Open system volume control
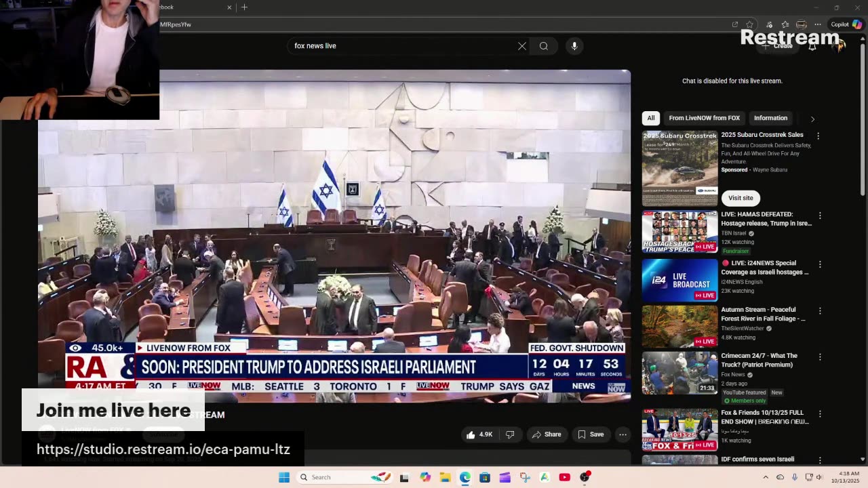Viewport: 868px width, 488px height. tap(819, 477)
